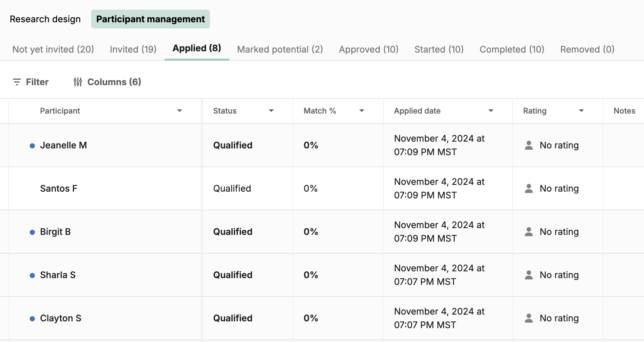Click the rating person icon for Santos F

[529, 188]
